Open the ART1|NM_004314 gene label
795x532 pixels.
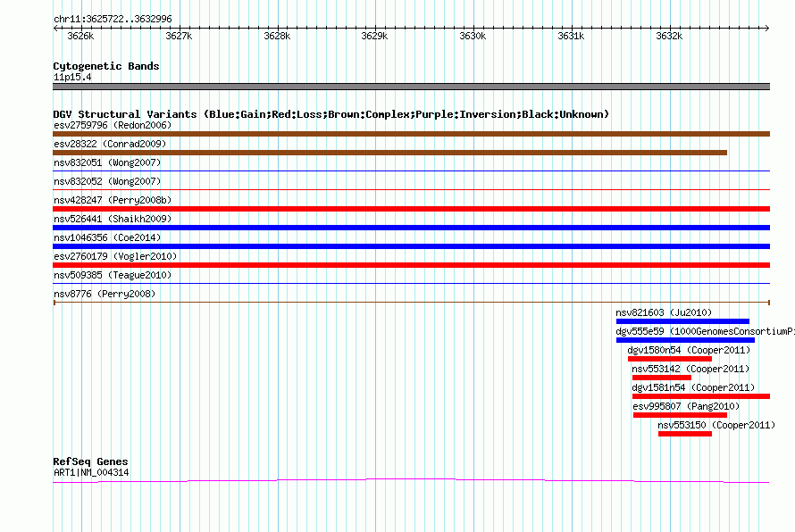[91, 472]
